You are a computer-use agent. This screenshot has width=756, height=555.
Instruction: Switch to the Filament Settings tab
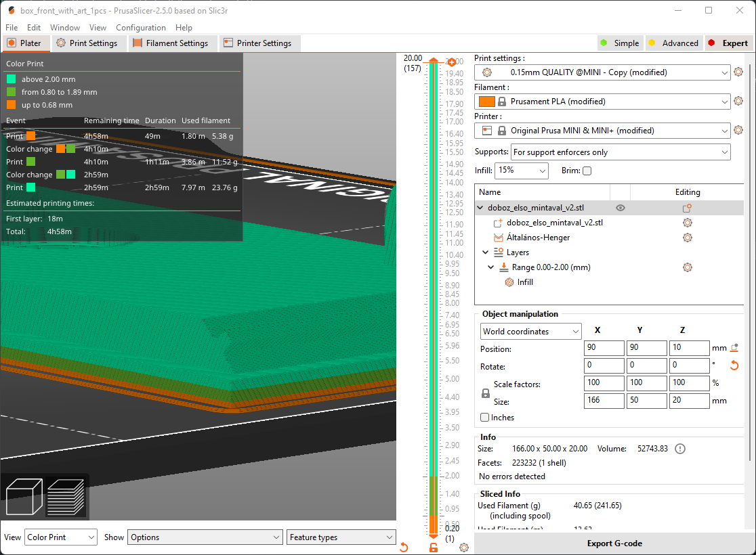[171, 43]
